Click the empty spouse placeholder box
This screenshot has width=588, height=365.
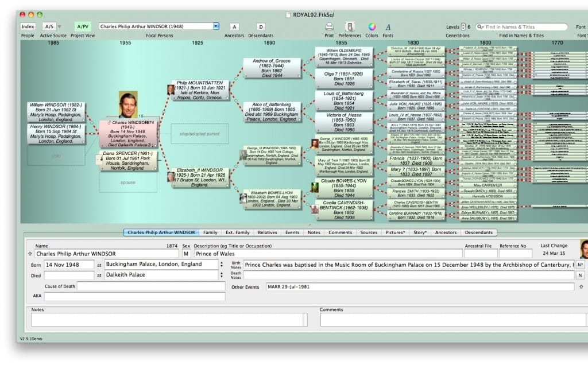(128, 182)
